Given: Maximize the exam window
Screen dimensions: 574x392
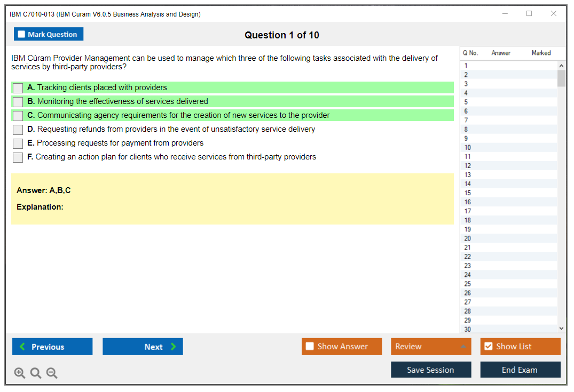Looking at the screenshot, I should tap(529, 14).
